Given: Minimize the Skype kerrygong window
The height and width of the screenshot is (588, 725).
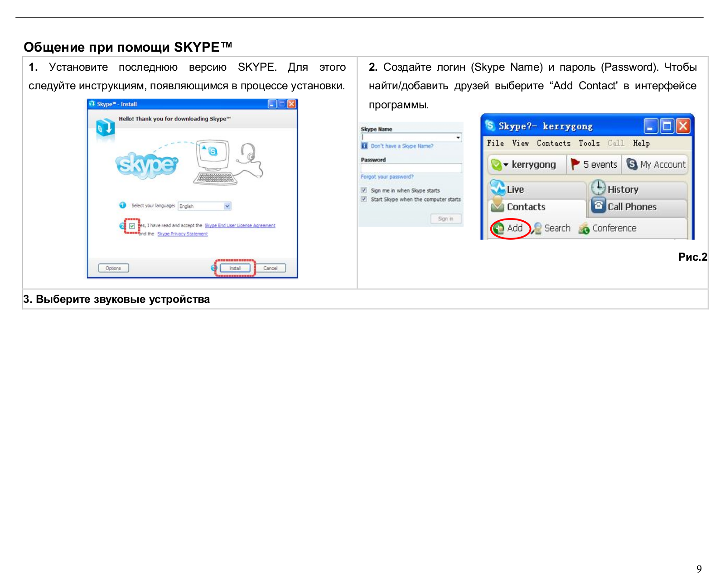Looking at the screenshot, I should 651,126.
